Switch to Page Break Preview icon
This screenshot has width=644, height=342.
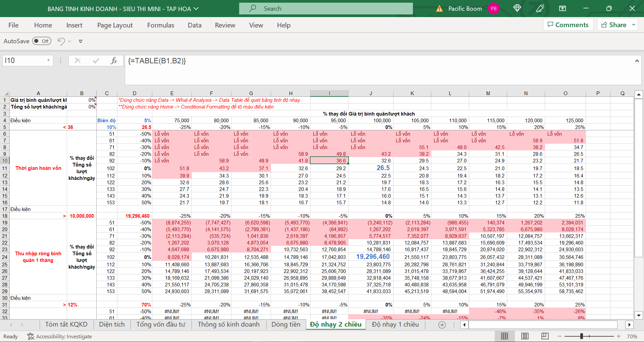point(545,336)
